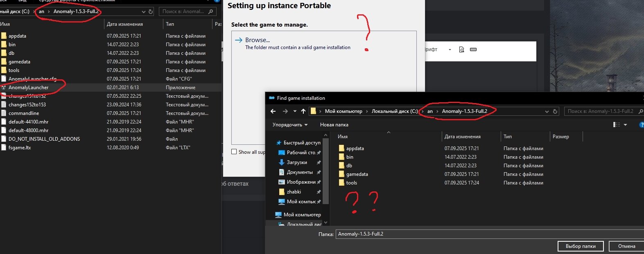Open the view options dropdown arrow
644x254 pixels.
[x=625, y=125]
